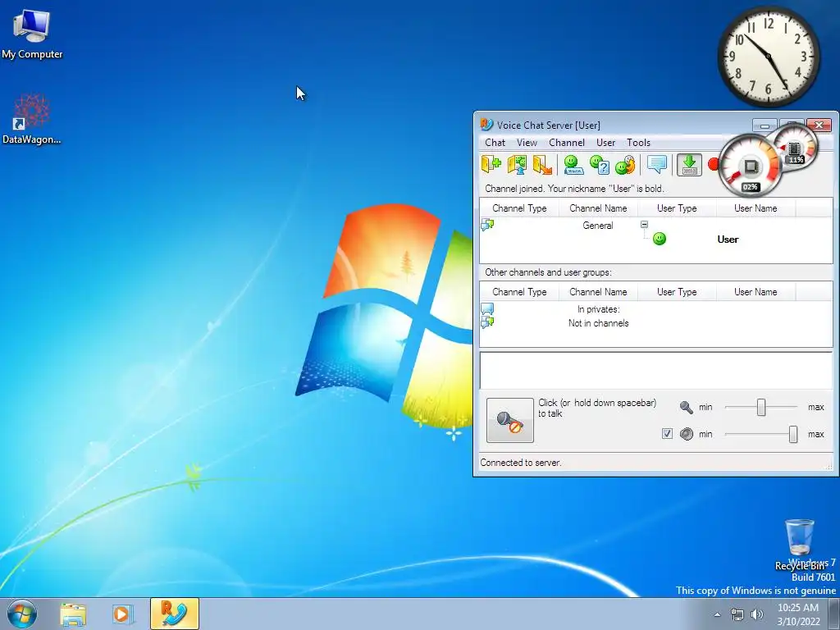Open the Channel menu
Viewport: 840px width, 630px height.
(x=566, y=143)
